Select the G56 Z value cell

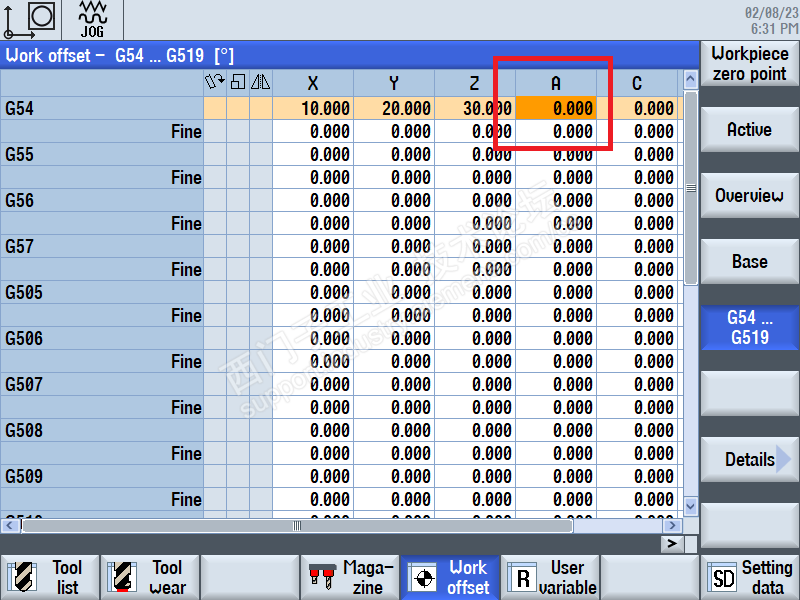pos(475,200)
